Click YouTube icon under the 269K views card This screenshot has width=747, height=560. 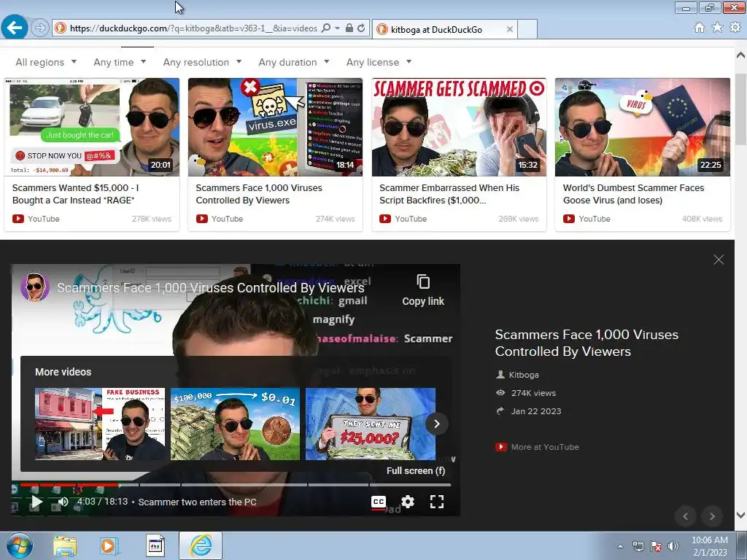[x=385, y=219]
